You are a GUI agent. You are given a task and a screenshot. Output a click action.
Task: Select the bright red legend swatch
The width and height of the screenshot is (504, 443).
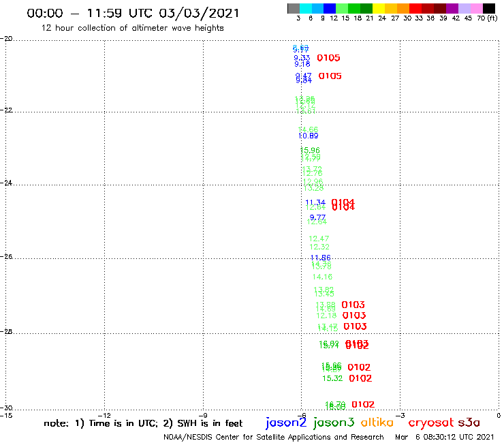[x=415, y=8]
